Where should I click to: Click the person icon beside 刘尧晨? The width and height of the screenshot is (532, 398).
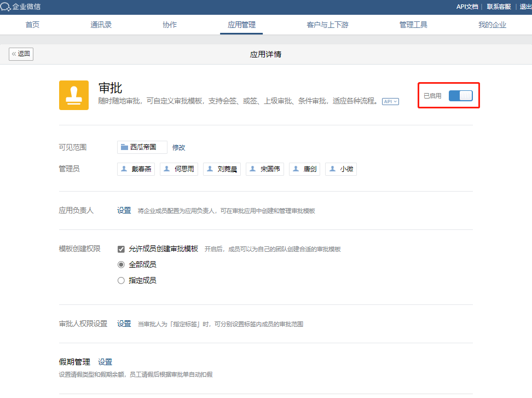tap(210, 169)
